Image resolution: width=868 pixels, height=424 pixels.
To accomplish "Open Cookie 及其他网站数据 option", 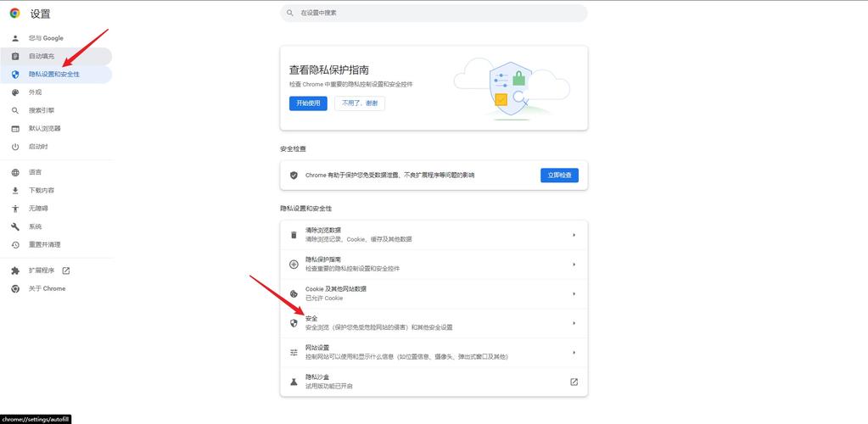I will (434, 294).
